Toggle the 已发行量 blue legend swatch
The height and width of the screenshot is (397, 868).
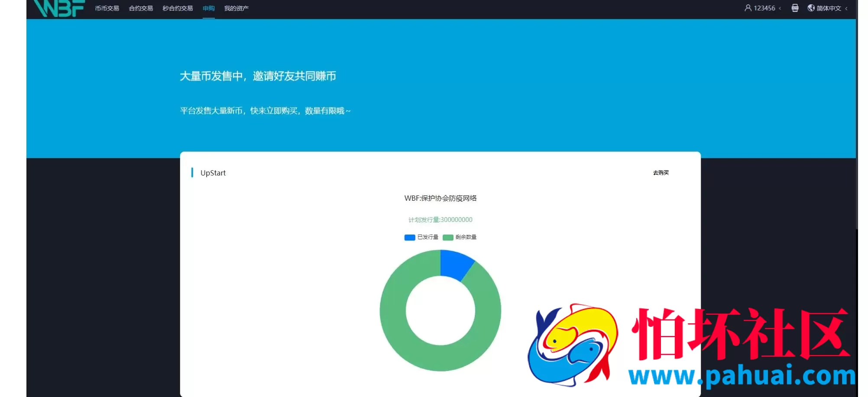tap(410, 237)
